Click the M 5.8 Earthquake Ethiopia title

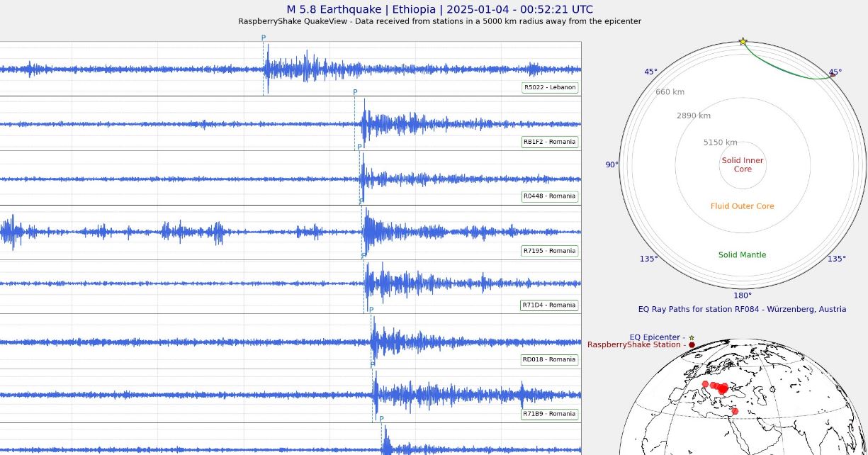(x=439, y=9)
